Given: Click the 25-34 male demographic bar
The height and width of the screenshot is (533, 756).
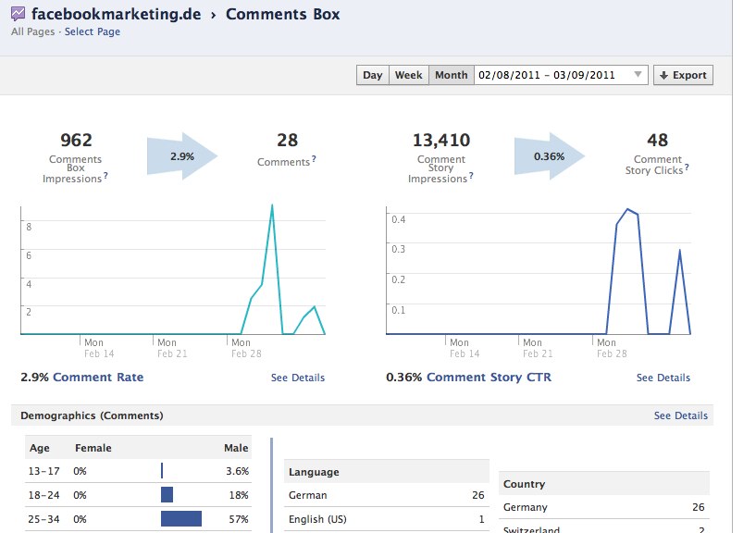Looking at the screenshot, I should click(x=181, y=519).
